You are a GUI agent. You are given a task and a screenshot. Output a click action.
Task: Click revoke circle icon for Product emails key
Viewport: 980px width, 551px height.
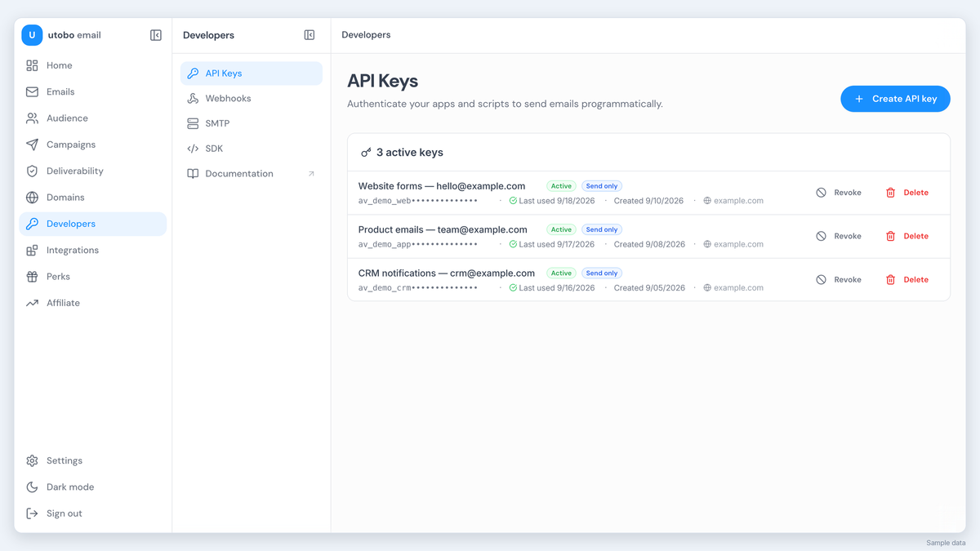pos(821,236)
